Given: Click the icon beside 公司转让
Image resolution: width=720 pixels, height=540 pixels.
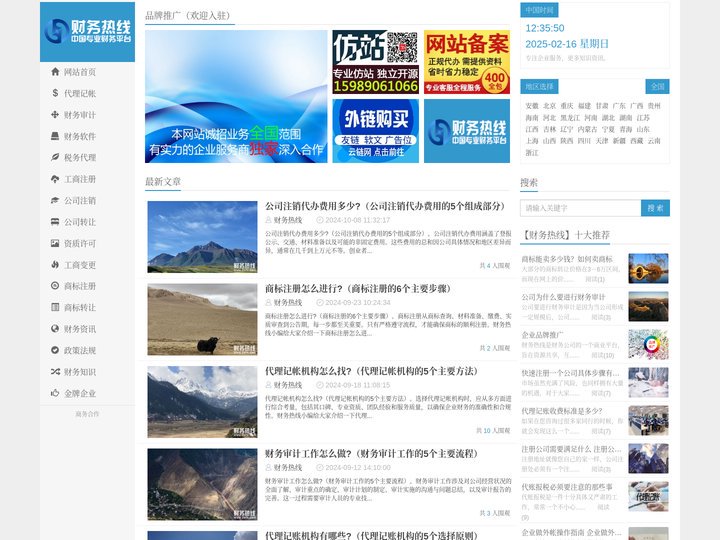Looking at the screenshot, I should click(55, 222).
